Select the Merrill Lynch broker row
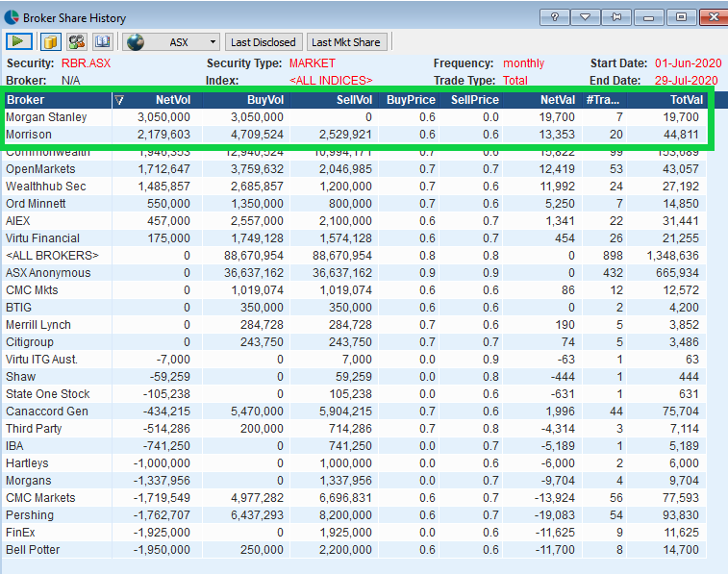728x574 pixels. click(355, 325)
